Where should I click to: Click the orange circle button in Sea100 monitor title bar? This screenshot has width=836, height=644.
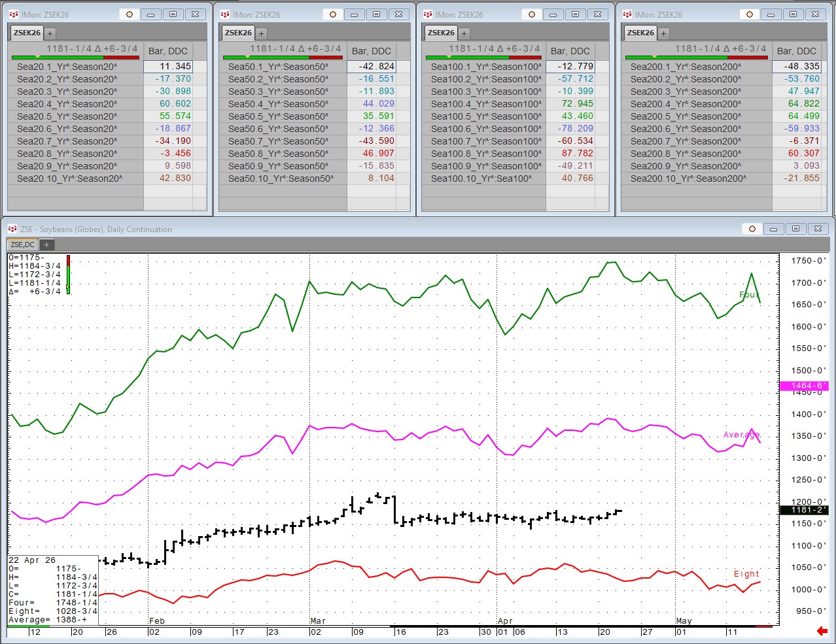click(532, 14)
